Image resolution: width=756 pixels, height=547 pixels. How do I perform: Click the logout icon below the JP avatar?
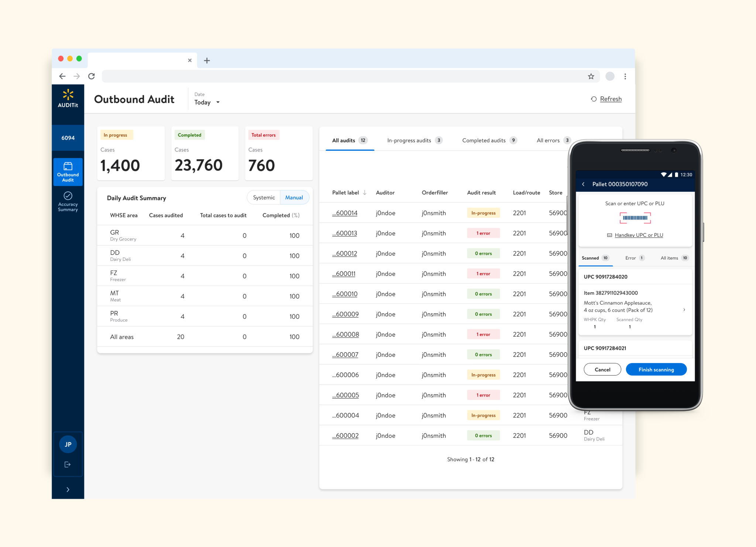coord(68,464)
